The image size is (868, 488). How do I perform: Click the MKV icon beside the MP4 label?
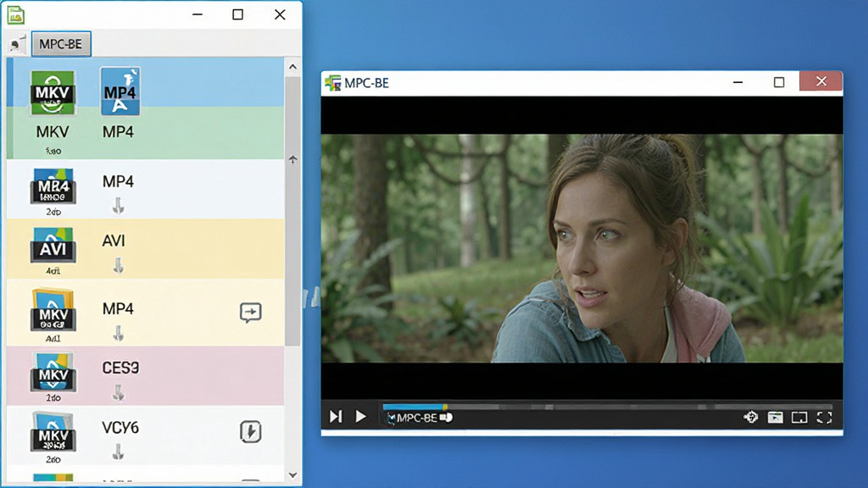(x=53, y=310)
